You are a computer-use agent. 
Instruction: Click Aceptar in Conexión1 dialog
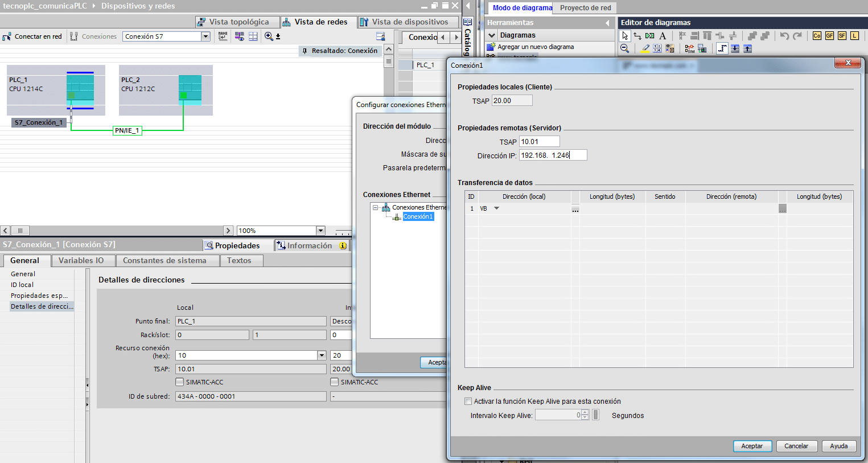(752, 446)
